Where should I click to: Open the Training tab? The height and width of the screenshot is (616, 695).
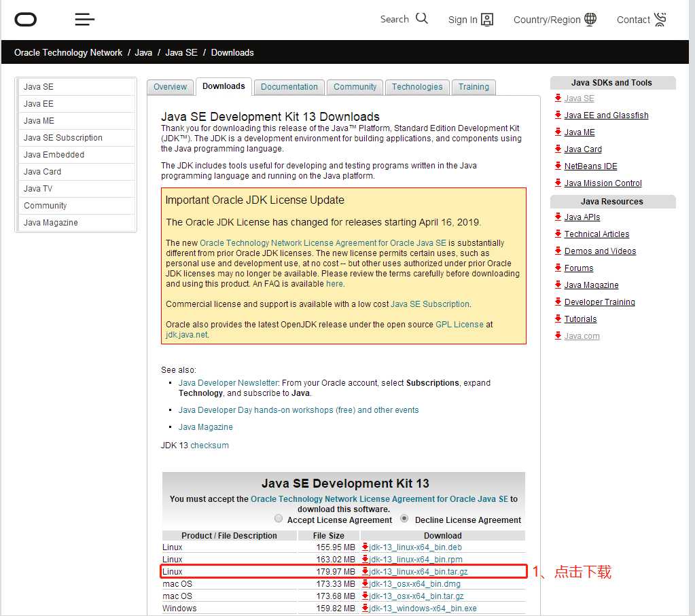pyautogui.click(x=474, y=87)
